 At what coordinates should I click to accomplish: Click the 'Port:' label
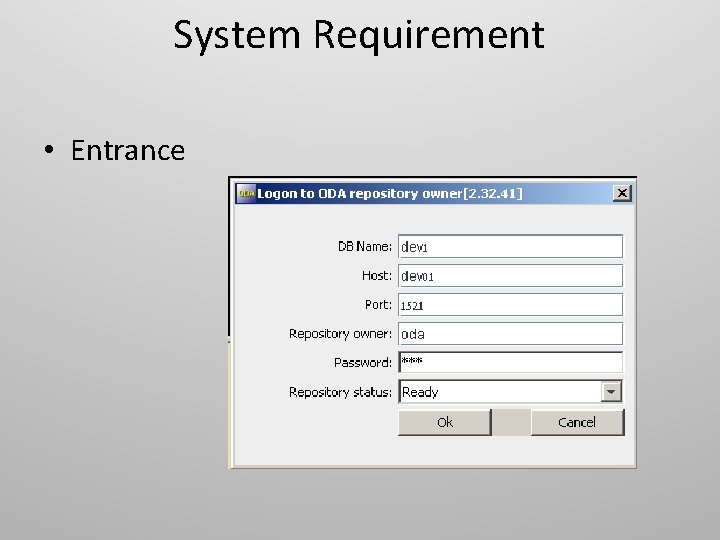(378, 304)
